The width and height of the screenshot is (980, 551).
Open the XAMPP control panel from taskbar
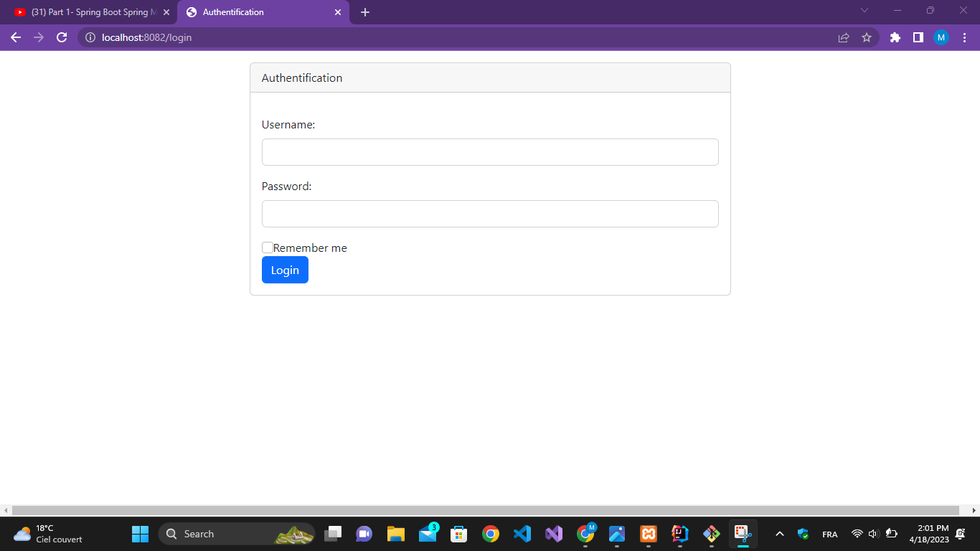coord(648,534)
